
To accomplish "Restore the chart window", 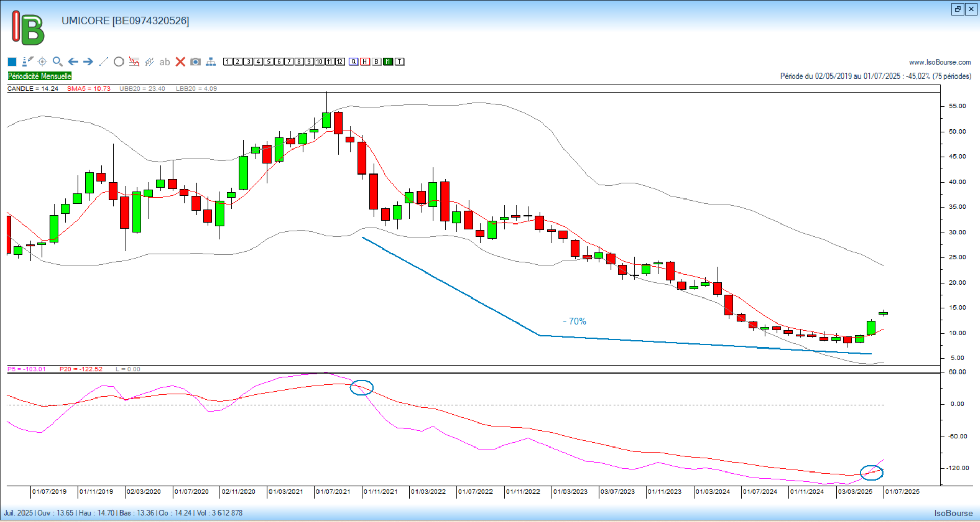I will click(958, 9).
